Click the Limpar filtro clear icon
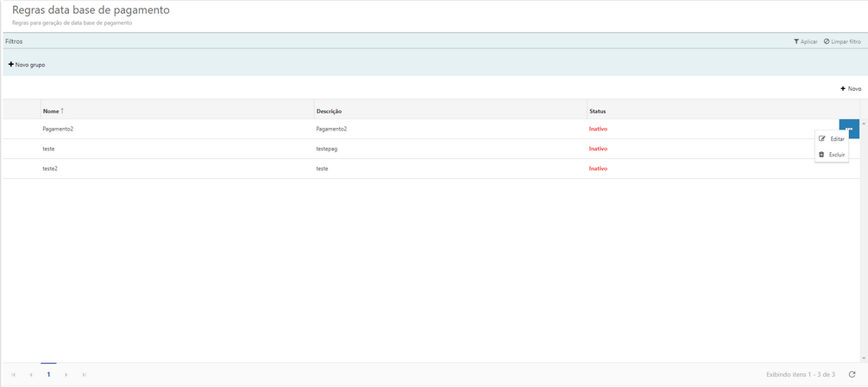The height and width of the screenshot is (387, 868). coord(827,41)
